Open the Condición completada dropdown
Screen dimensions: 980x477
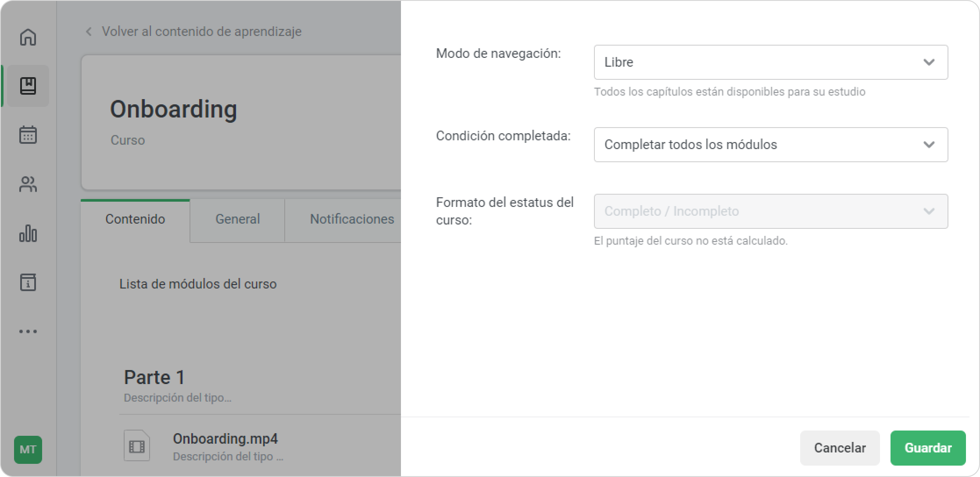click(x=770, y=145)
